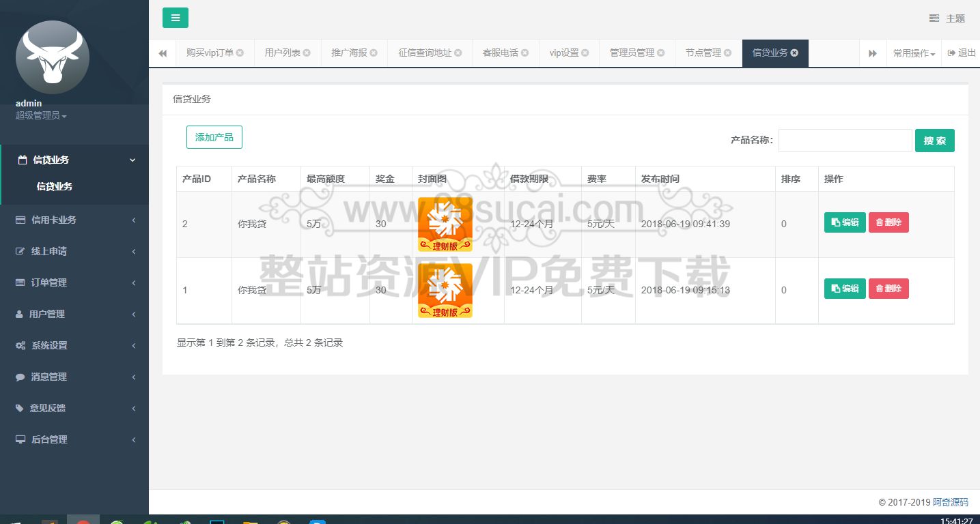The width and height of the screenshot is (980, 524).
Task: Click the 添加产品 button
Action: click(x=214, y=137)
